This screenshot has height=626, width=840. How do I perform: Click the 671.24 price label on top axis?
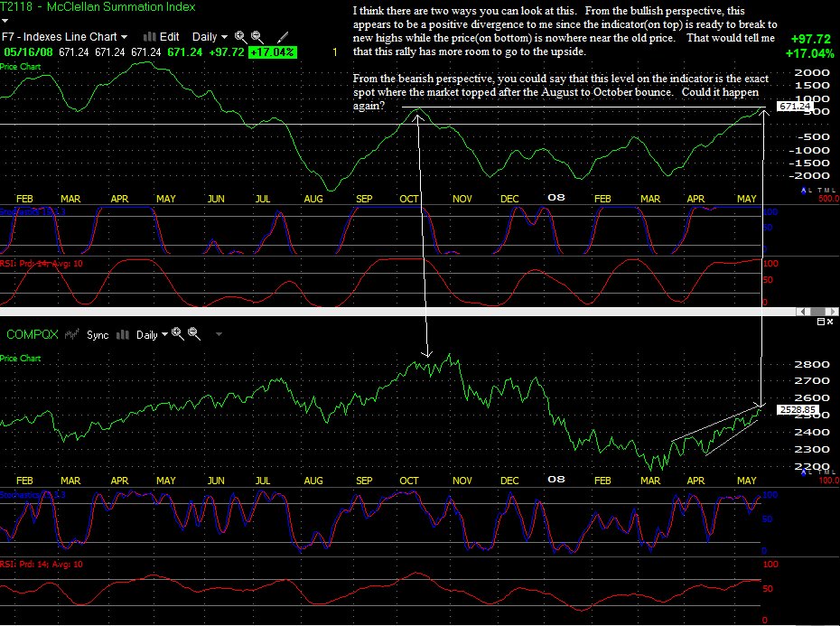click(x=795, y=106)
